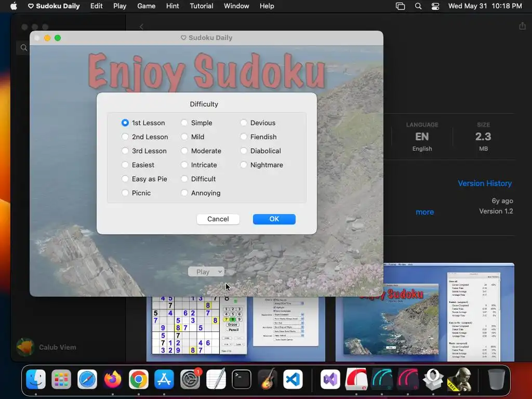Viewport: 532px width, 399px height.
Task: Open the Game menu
Action: 146,6
